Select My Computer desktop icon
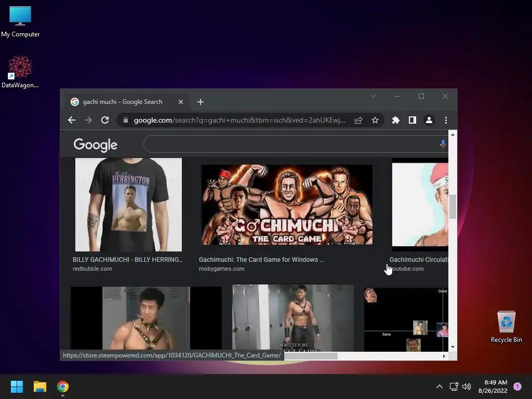Image resolution: width=532 pixels, height=399 pixels. [20, 21]
